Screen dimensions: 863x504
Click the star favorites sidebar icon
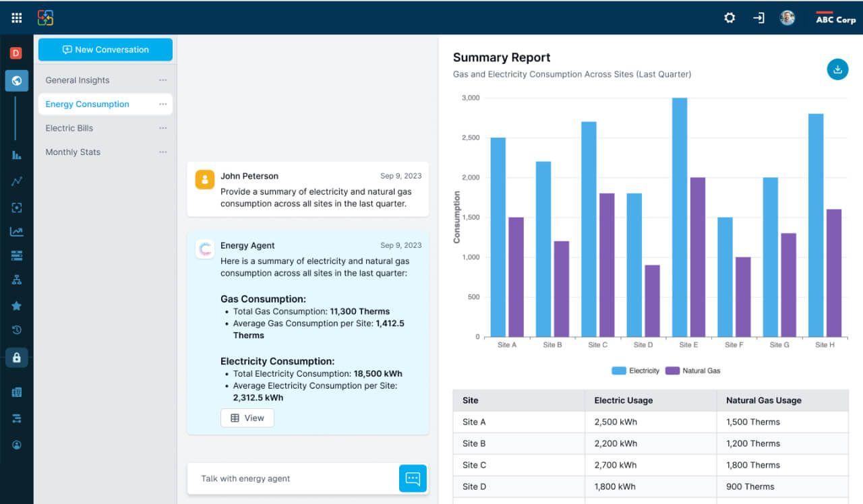[x=17, y=305]
